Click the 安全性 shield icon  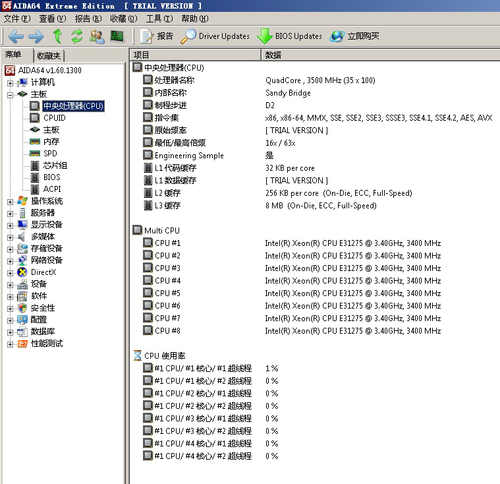[x=22, y=308]
